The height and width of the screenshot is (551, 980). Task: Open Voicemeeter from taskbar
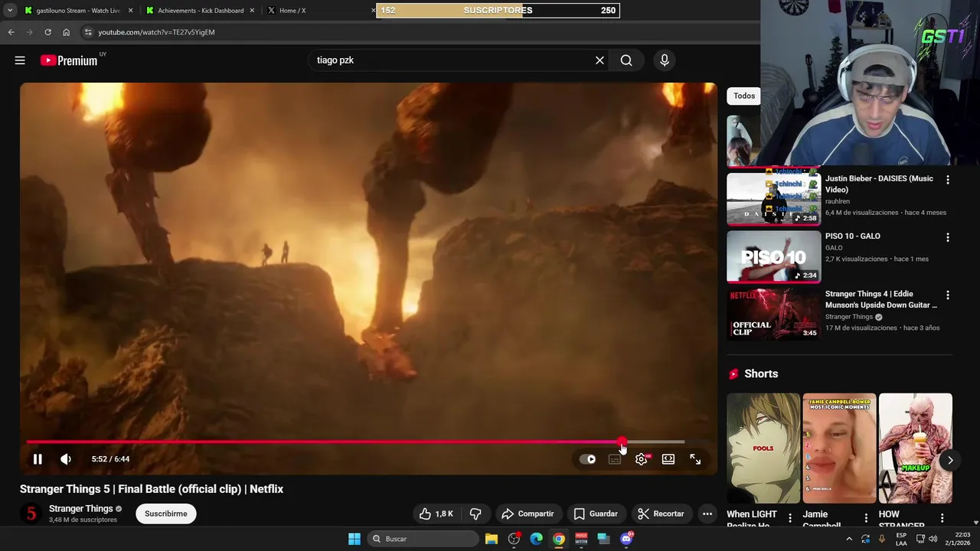coord(581,539)
